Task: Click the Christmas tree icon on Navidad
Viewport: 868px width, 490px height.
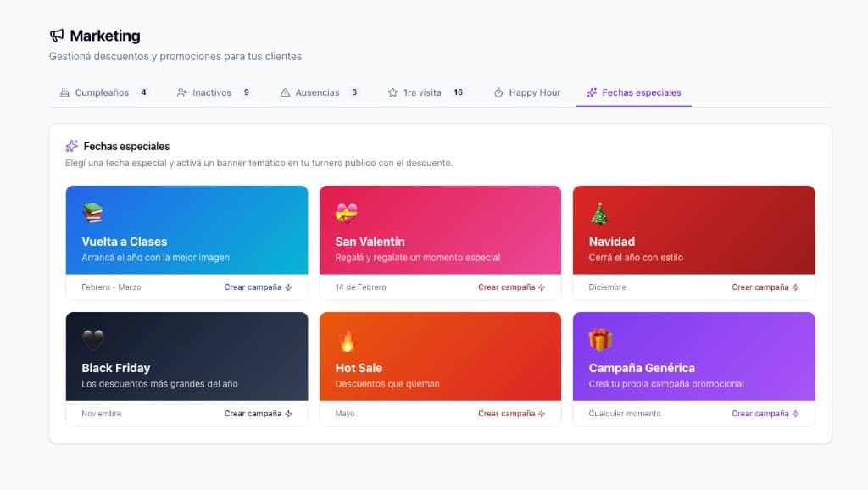Action: click(x=599, y=214)
